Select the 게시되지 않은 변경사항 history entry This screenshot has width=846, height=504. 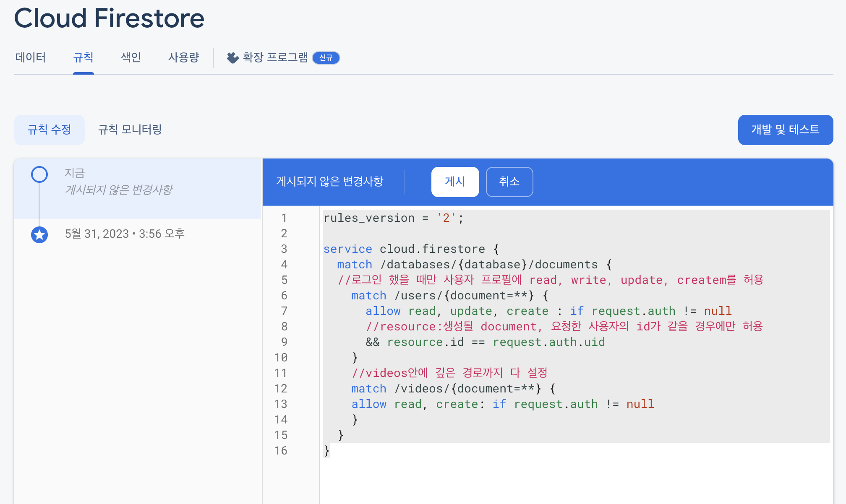coord(119,190)
